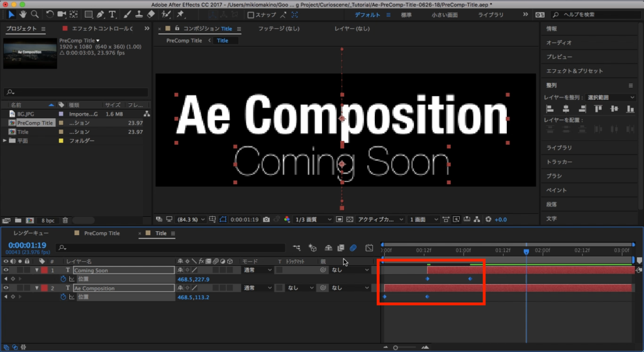Viewport: 644px width, 352px height.
Task: Select the Horizontal Type tool
Action: click(112, 14)
